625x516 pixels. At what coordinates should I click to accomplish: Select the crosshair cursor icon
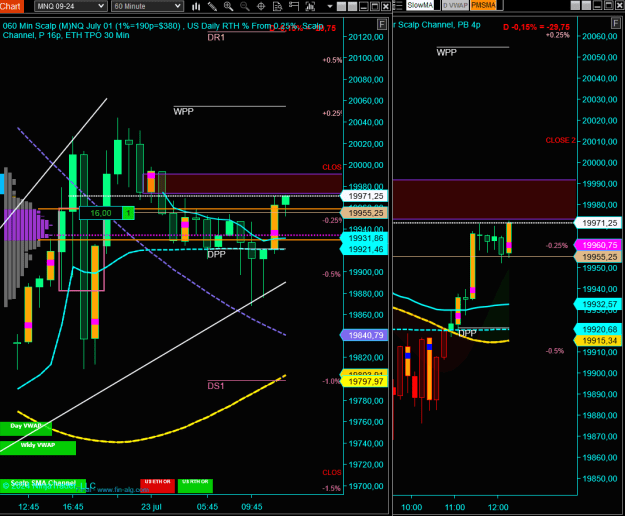pyautogui.click(x=261, y=6)
